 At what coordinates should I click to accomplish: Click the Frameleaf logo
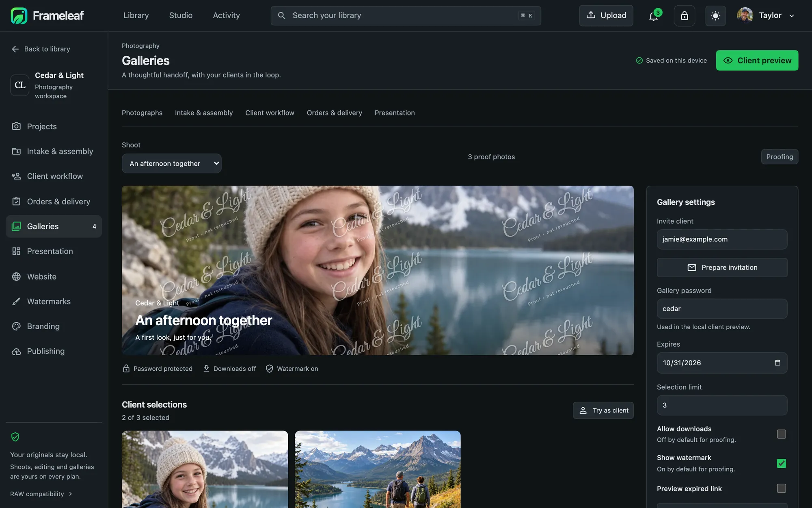tap(47, 15)
